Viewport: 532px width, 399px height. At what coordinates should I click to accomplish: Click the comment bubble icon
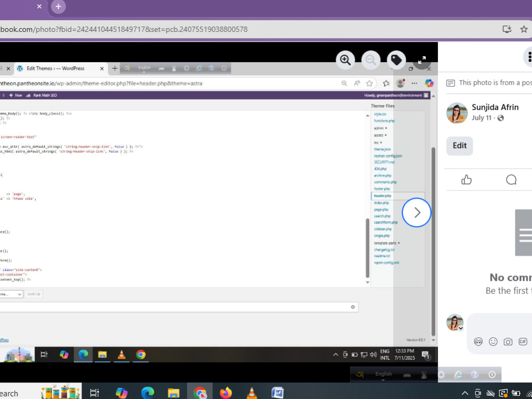click(x=511, y=179)
